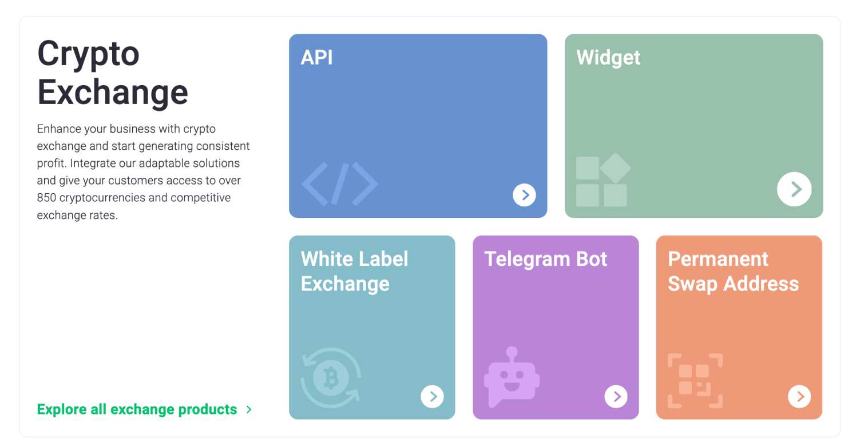The height and width of the screenshot is (447, 868).
Task: Open Permanent Swap Address via its arrow button
Action: (799, 396)
